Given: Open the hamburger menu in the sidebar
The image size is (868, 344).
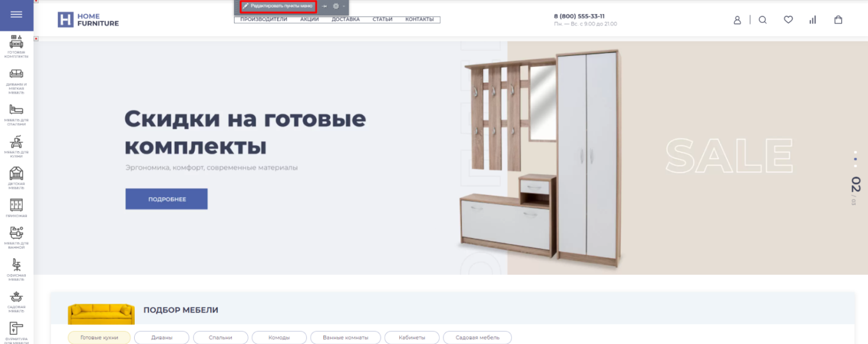Looking at the screenshot, I should (17, 15).
